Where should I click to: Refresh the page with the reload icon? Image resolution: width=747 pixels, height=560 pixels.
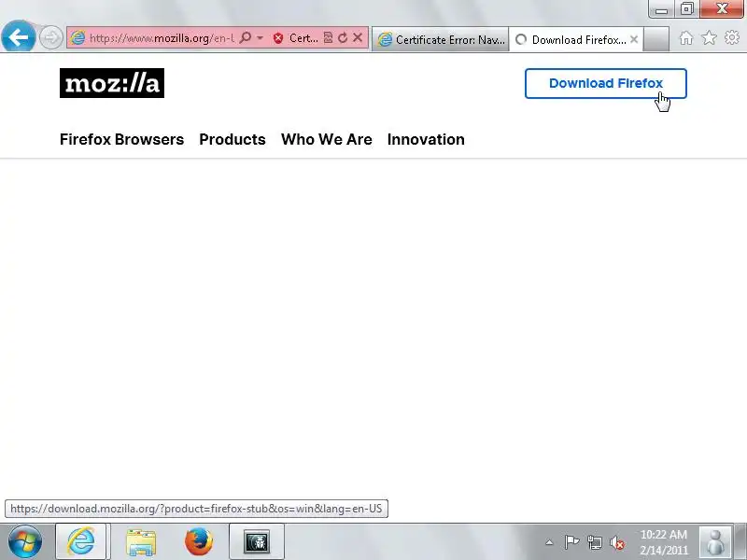coord(343,37)
